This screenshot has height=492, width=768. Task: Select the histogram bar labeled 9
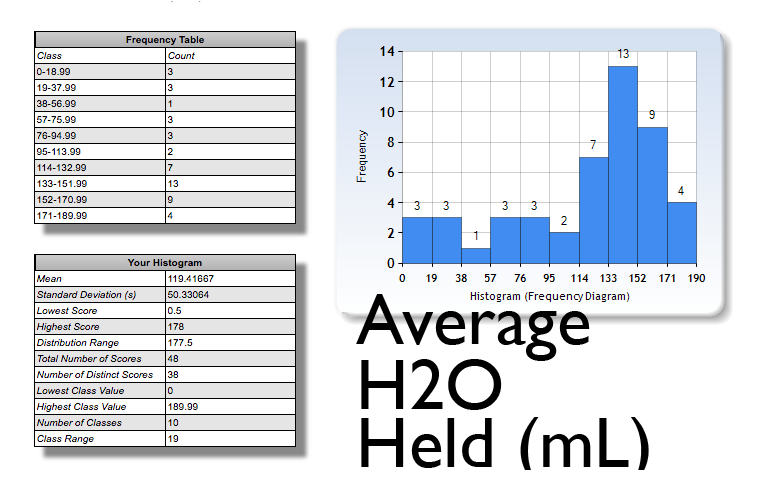(x=652, y=195)
